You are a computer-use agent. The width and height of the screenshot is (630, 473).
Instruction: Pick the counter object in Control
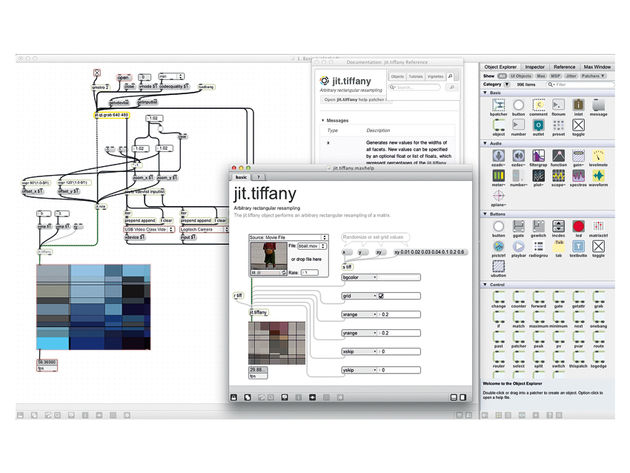coord(518,297)
